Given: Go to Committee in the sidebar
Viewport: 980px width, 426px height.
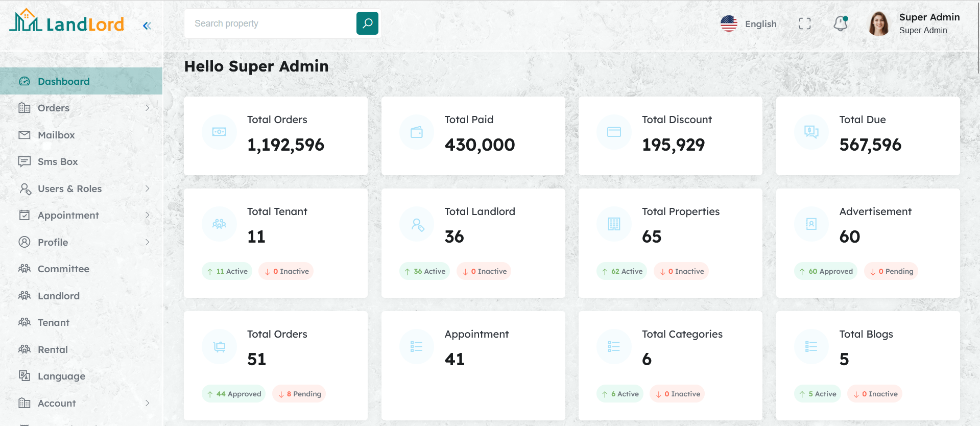Looking at the screenshot, I should [x=63, y=269].
